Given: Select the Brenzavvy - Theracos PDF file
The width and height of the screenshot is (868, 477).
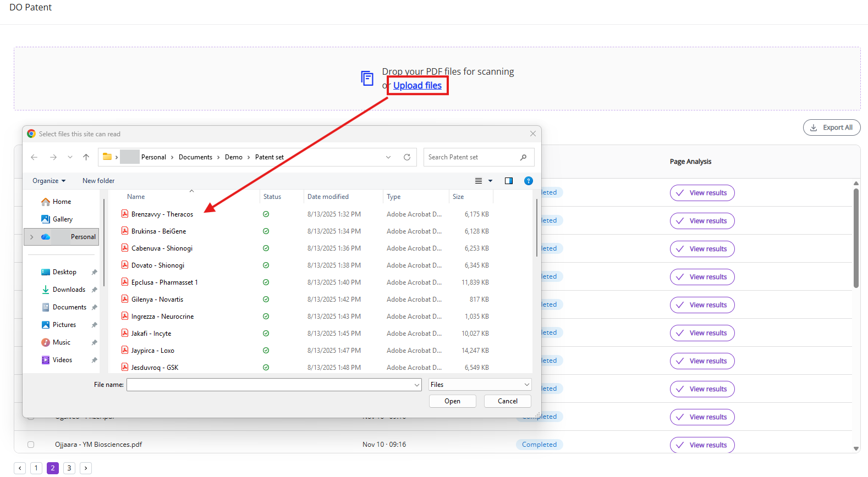Looking at the screenshot, I should (x=162, y=214).
